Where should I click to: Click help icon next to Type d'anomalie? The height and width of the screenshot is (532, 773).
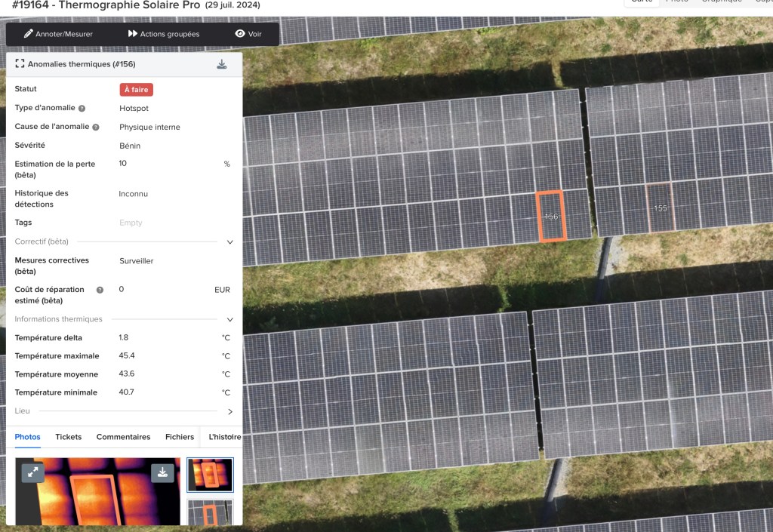[82, 109]
